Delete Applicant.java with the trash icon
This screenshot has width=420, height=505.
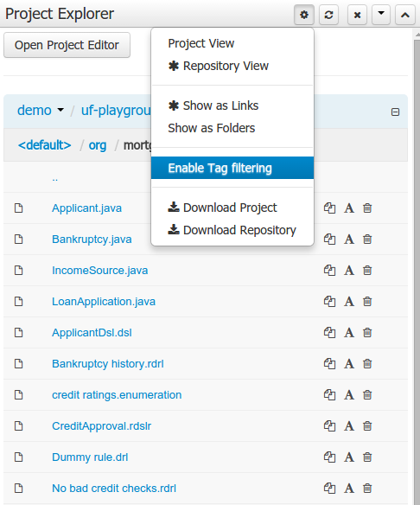coord(367,208)
